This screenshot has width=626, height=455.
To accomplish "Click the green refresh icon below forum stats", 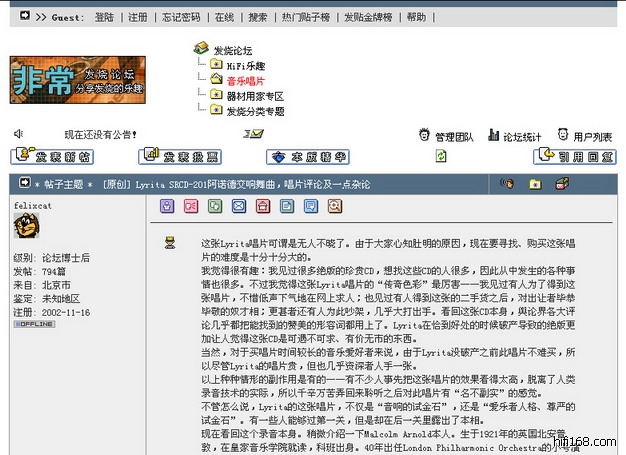I will click(441, 156).
